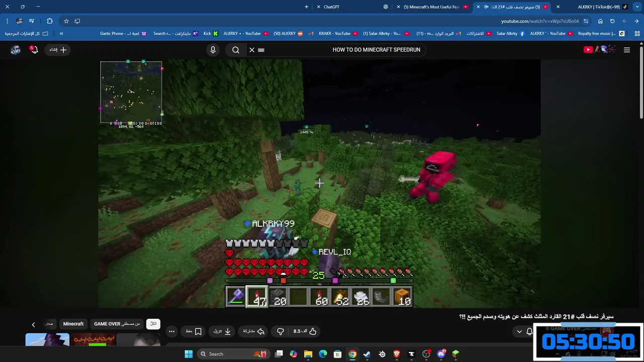Start voice search with microphone icon
The height and width of the screenshot is (362, 644).
click(213, 50)
